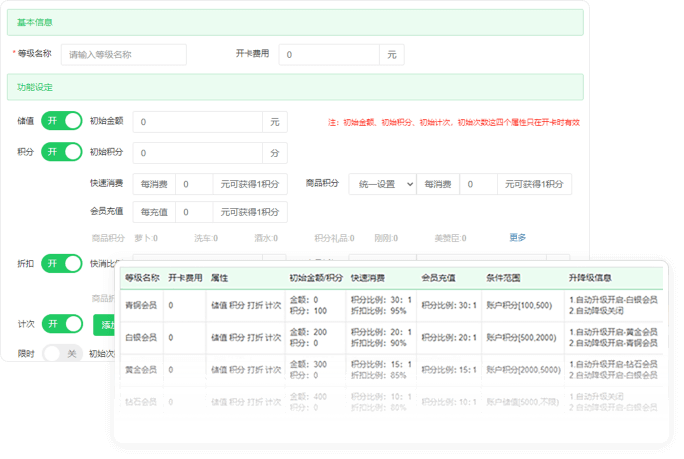Select the 功能设定 section header
The height and width of the screenshot is (459, 684).
(x=295, y=87)
